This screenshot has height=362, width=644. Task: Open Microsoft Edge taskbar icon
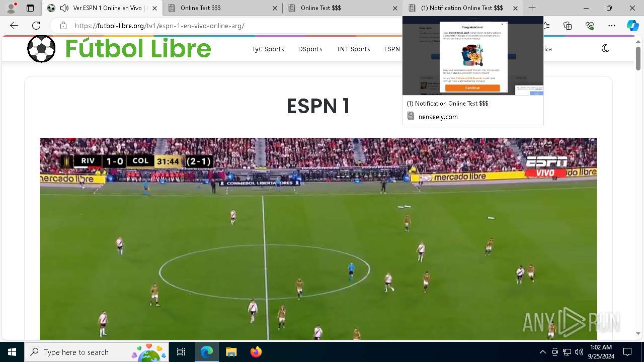[207, 352]
